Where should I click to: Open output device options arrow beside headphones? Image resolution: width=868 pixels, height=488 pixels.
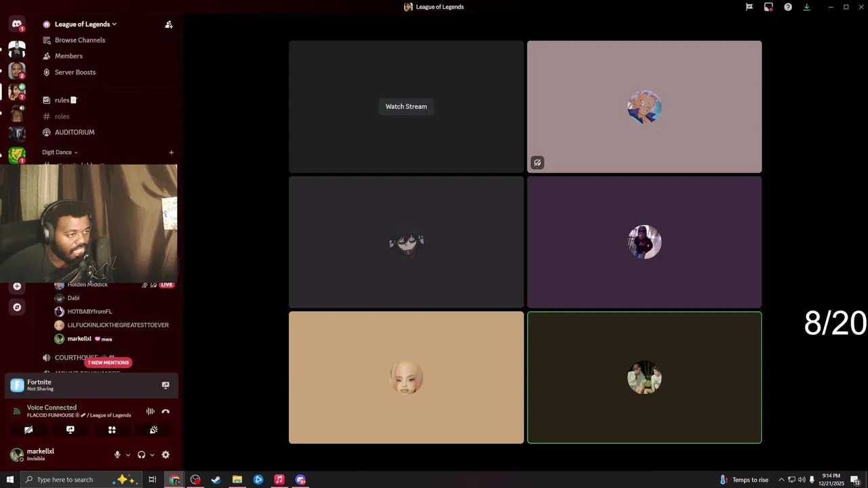[x=152, y=455]
